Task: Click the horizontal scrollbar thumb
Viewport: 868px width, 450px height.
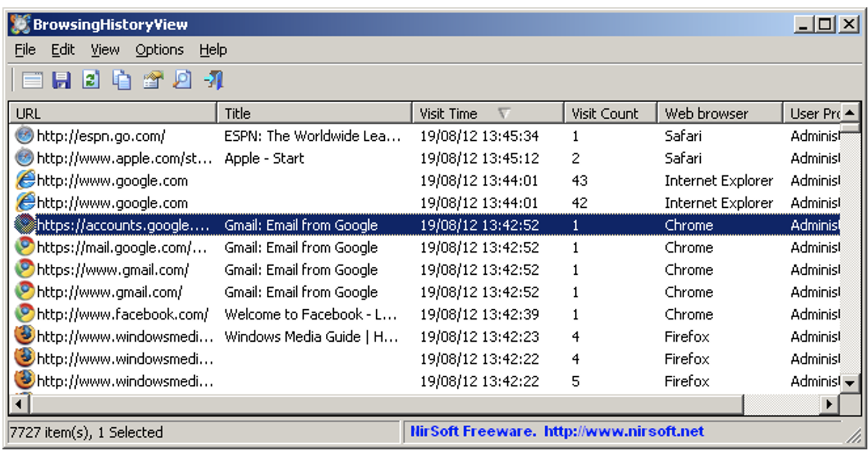Action: point(385,405)
